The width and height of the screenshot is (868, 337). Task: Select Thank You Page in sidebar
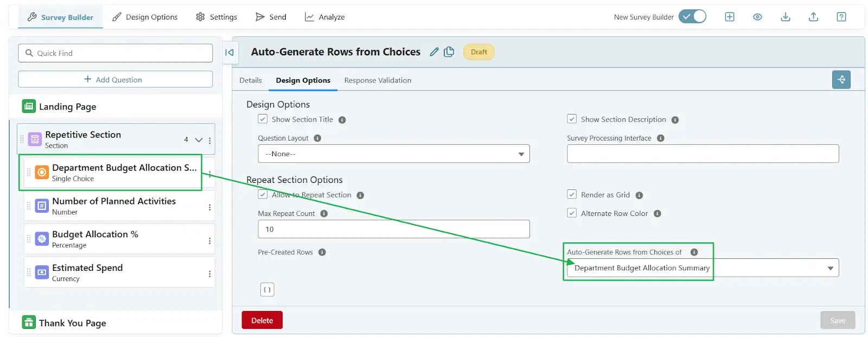[x=115, y=323]
